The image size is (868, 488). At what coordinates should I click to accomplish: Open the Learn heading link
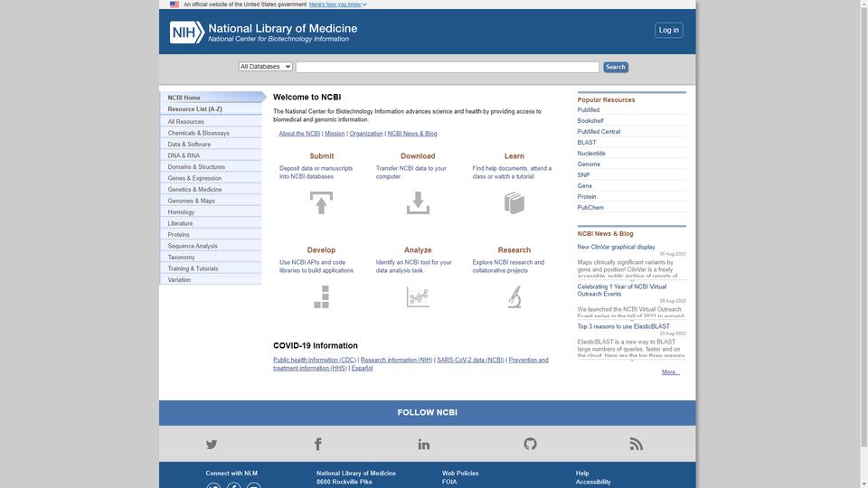(514, 156)
